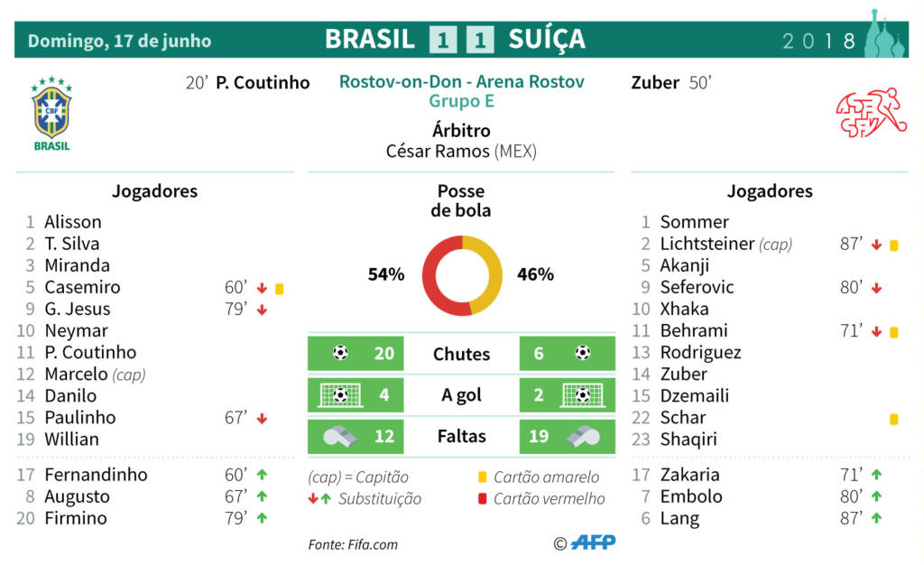
Task: Click the red arrow beside Lichtsteiner 87'
Action: click(877, 245)
